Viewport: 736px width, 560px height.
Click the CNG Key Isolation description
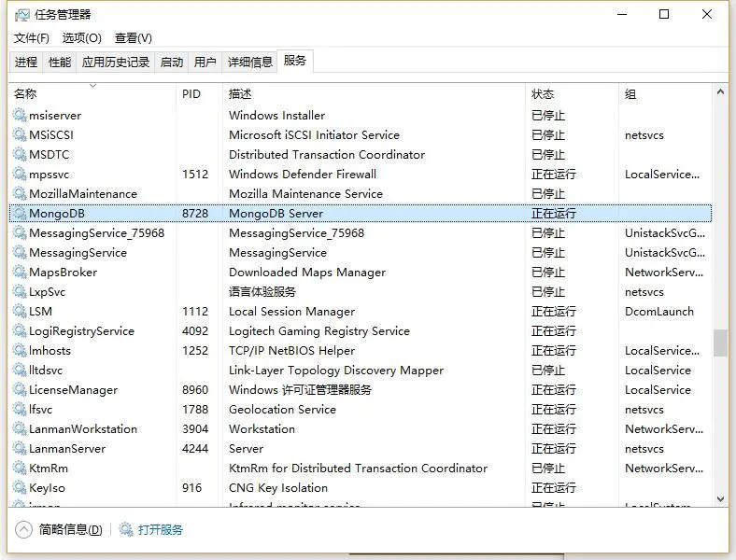278,488
